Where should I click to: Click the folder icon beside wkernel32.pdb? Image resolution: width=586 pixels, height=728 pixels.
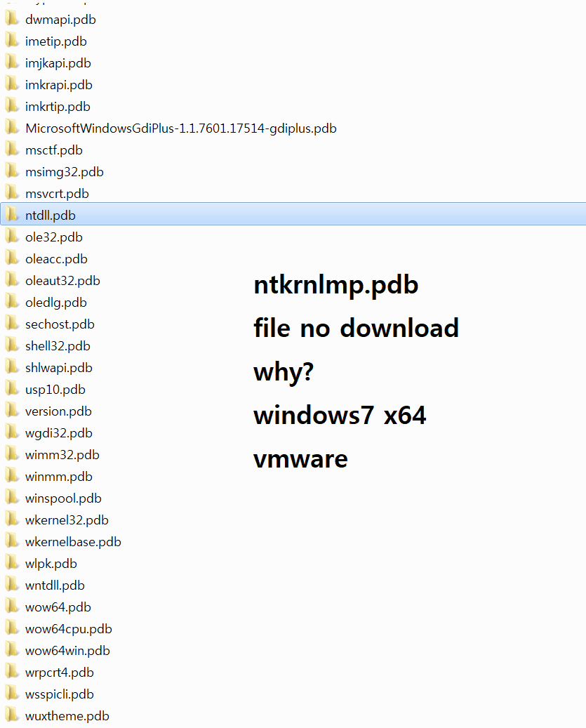click(x=12, y=519)
